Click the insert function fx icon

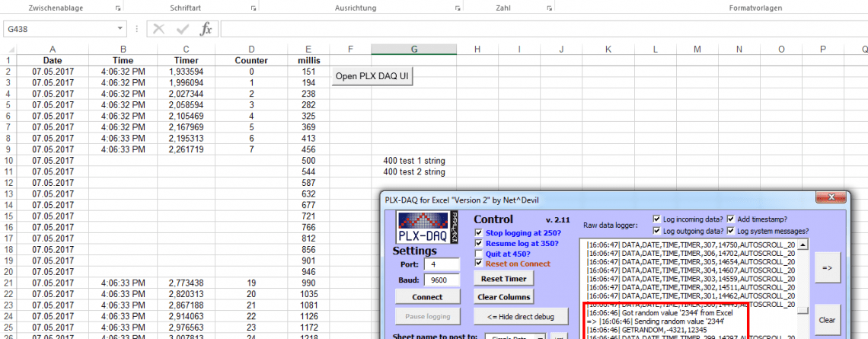click(x=206, y=29)
